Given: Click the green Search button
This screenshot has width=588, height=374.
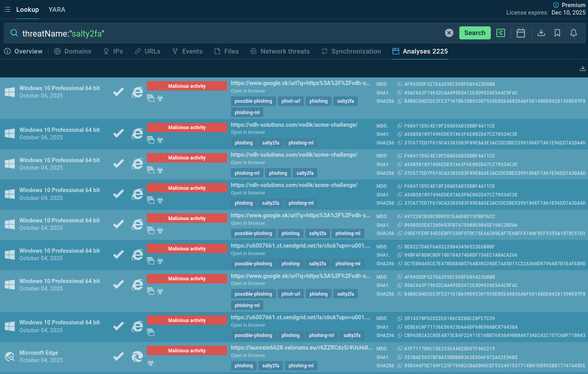Looking at the screenshot, I should pos(475,33).
